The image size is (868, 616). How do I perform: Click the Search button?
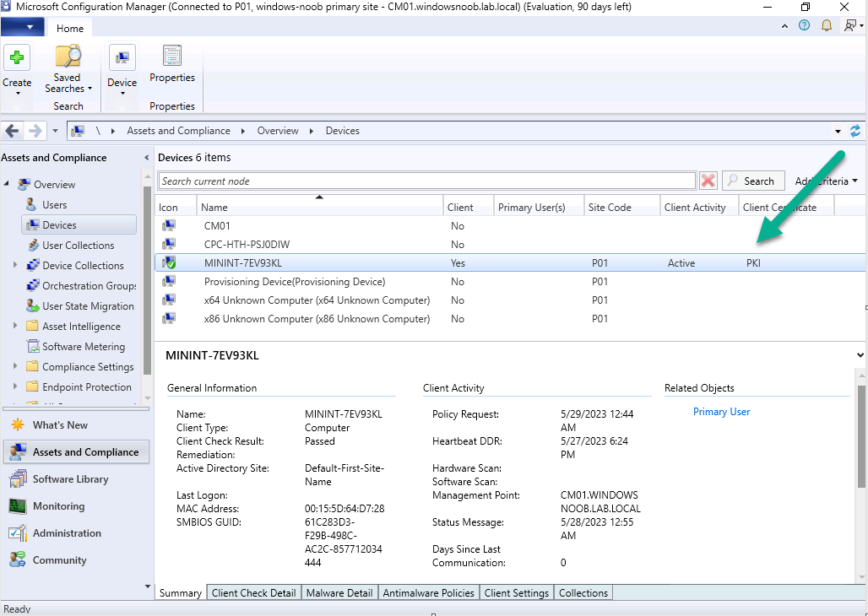point(753,181)
